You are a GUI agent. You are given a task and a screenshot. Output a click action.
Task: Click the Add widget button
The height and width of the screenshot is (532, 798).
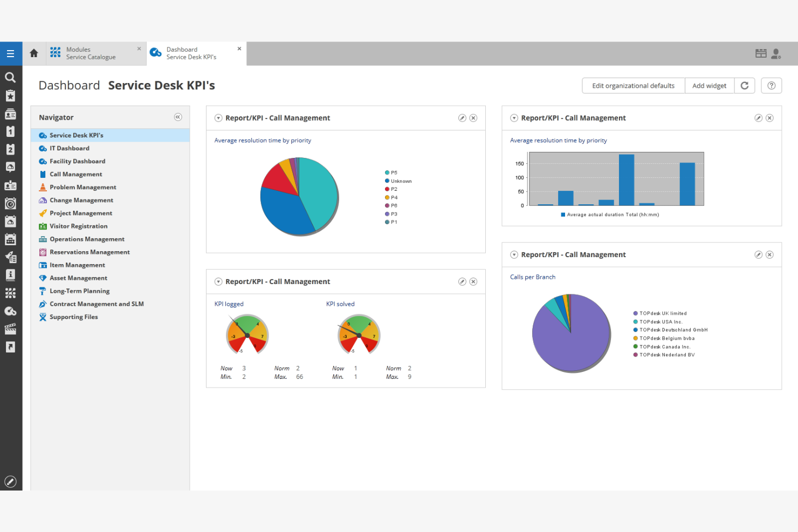click(709, 85)
